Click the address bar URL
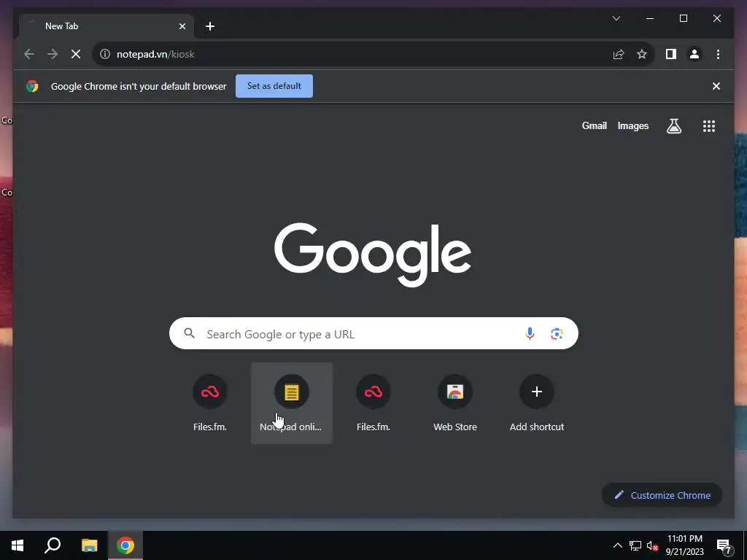747x560 pixels. coord(156,54)
